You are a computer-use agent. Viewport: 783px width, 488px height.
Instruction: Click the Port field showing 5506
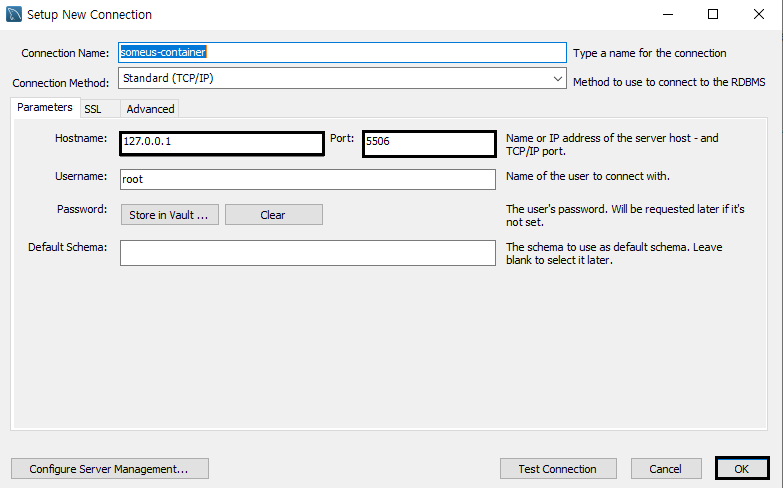click(429, 143)
